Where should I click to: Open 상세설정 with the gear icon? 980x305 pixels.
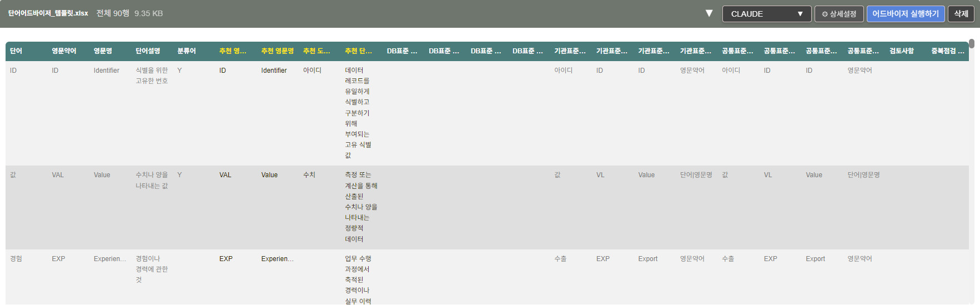[x=838, y=14]
